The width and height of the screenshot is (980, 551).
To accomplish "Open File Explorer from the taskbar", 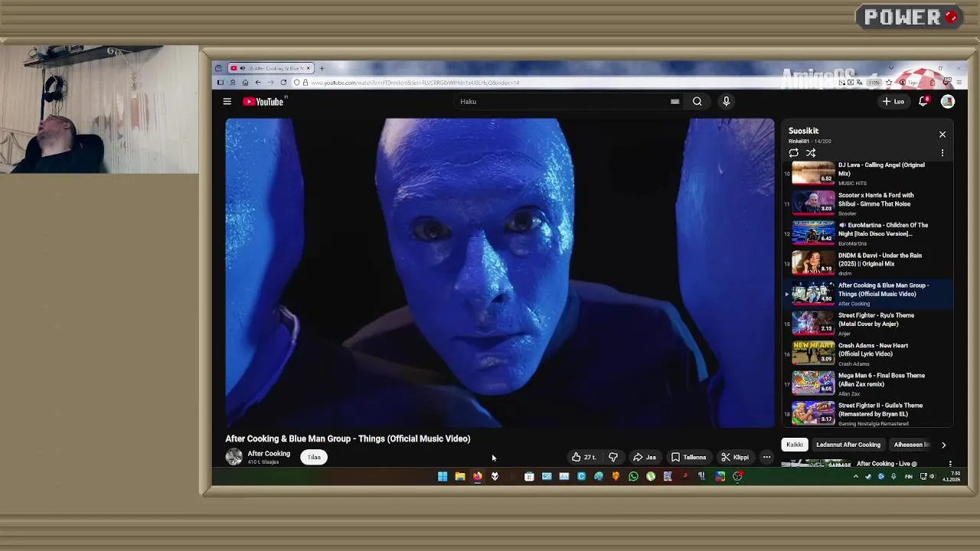I will (460, 477).
